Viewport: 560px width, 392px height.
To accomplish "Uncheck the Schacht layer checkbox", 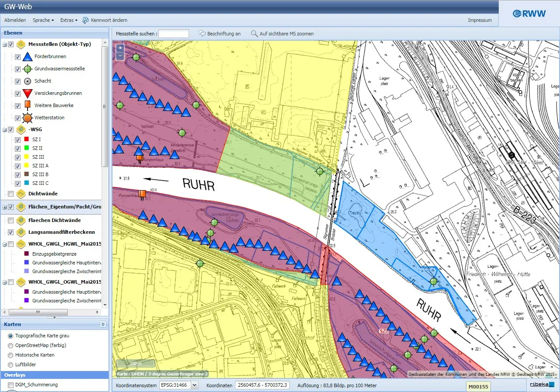I will coord(17,81).
